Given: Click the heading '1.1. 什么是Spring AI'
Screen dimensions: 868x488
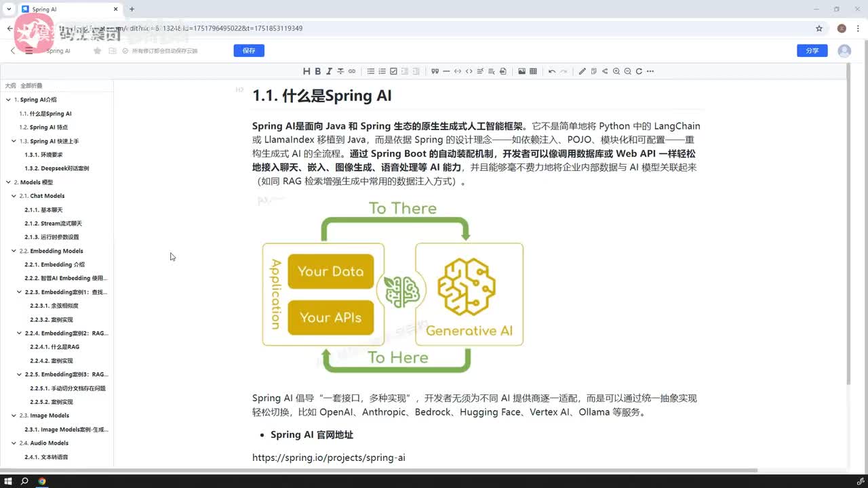Looking at the screenshot, I should [322, 96].
